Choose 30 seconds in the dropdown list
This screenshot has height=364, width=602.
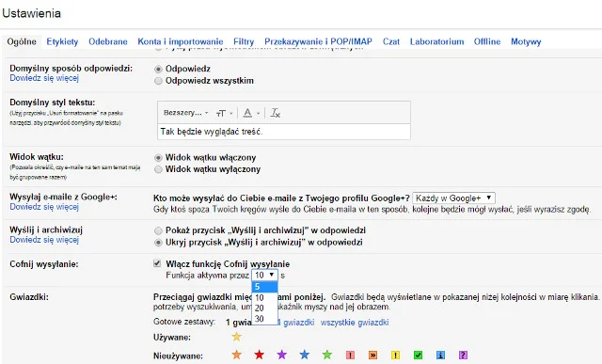264,319
